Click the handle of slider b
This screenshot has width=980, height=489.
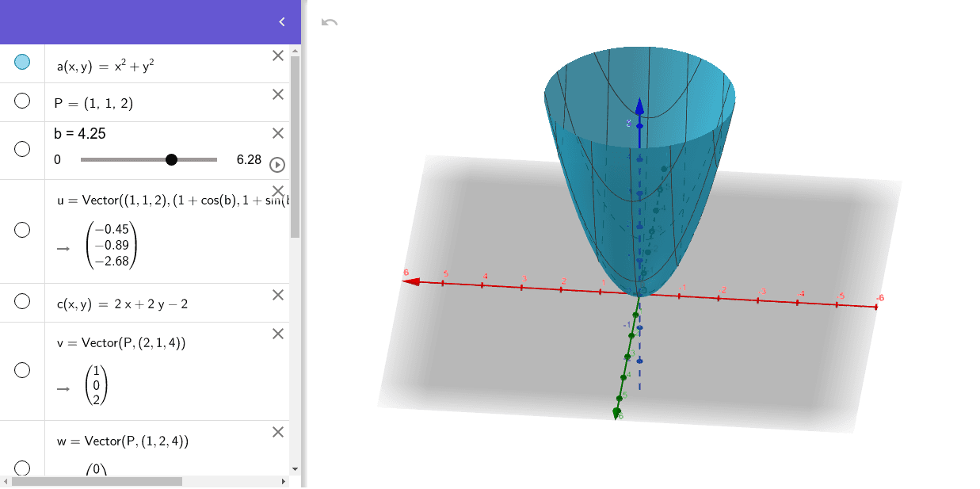(x=171, y=159)
